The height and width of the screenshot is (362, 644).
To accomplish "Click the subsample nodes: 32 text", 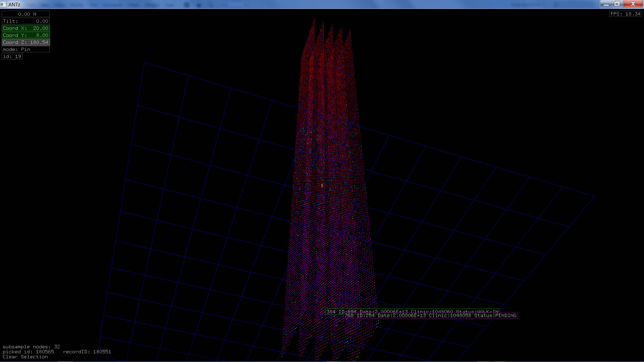I will coord(31,347).
